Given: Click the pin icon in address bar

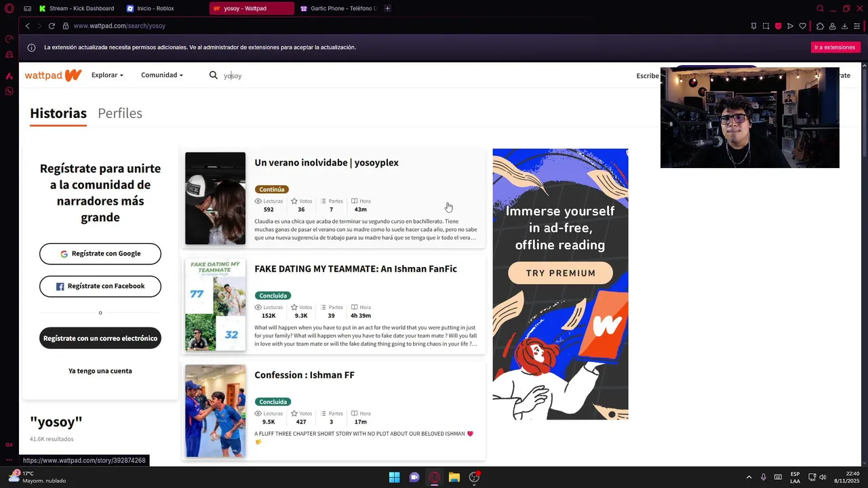Looking at the screenshot, I should [x=753, y=26].
